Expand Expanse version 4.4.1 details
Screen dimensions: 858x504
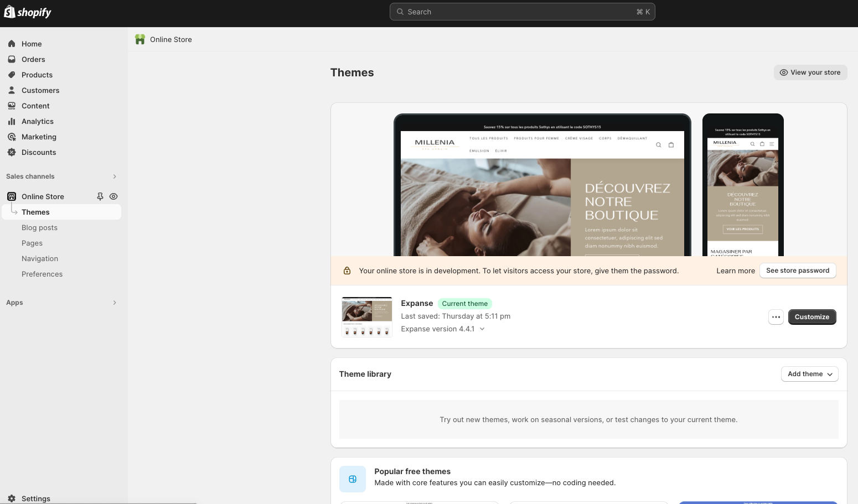pos(482,329)
